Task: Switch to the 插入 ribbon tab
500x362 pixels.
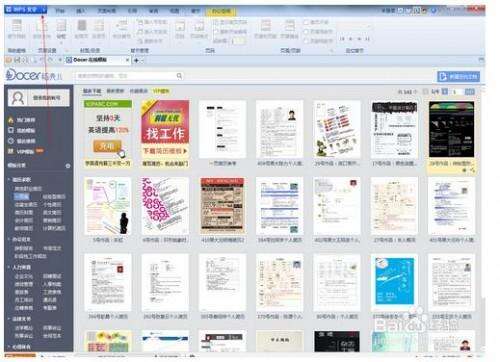Action: (x=81, y=11)
